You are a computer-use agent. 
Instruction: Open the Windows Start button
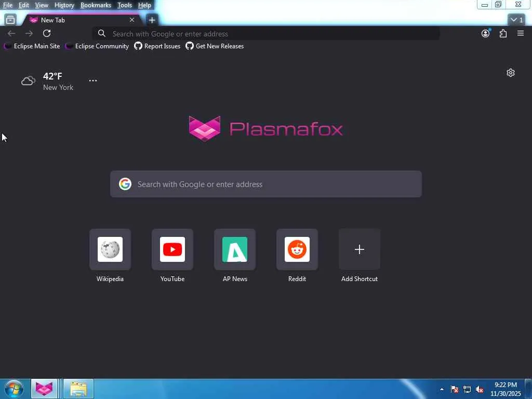[x=14, y=389]
